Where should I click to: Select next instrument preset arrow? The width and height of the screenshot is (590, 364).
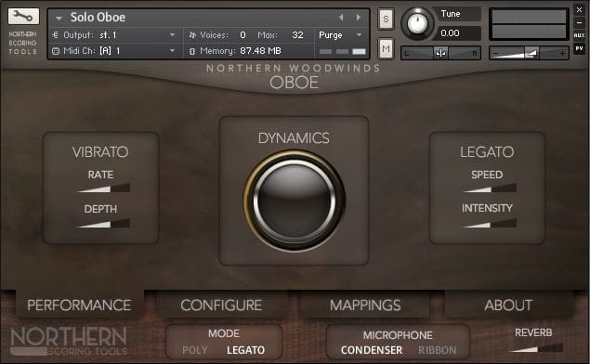359,18
